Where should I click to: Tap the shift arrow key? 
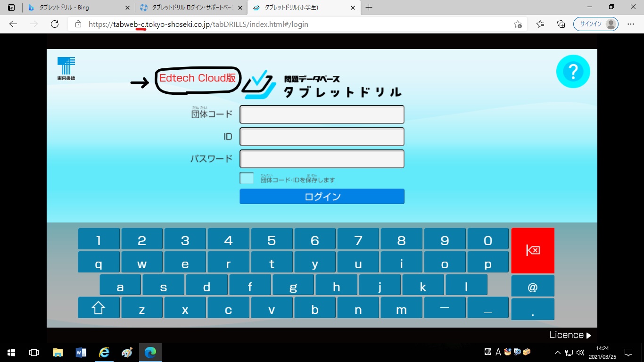click(x=99, y=308)
